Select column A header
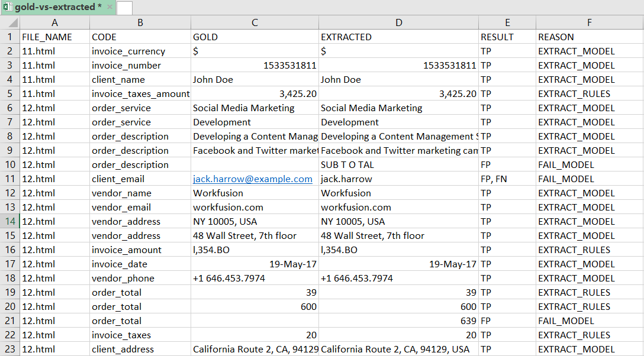This screenshot has width=644, height=356. 54,22
